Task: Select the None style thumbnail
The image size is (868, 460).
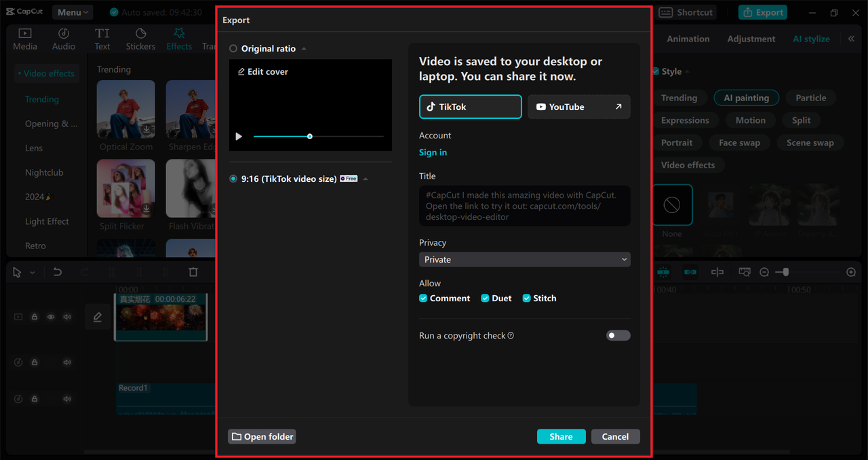Action: coord(672,205)
